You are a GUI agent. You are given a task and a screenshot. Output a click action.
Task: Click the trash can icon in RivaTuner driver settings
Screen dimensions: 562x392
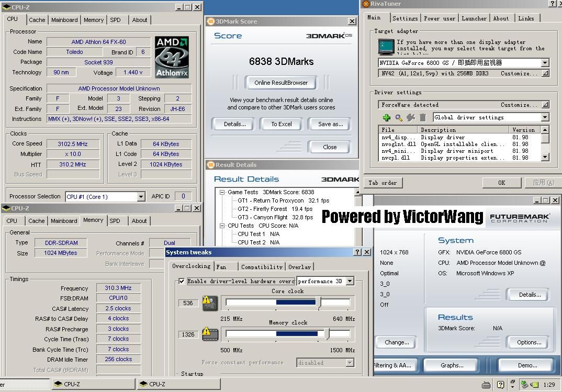click(x=423, y=117)
